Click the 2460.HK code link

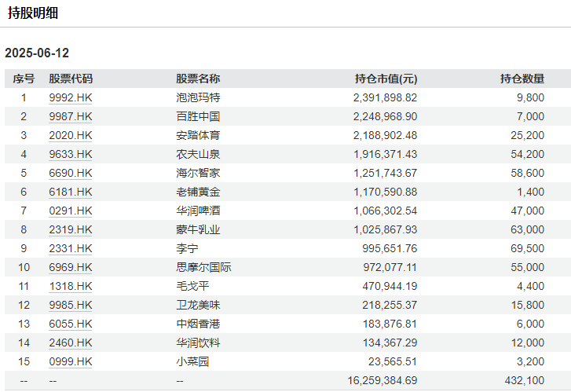click(x=70, y=343)
